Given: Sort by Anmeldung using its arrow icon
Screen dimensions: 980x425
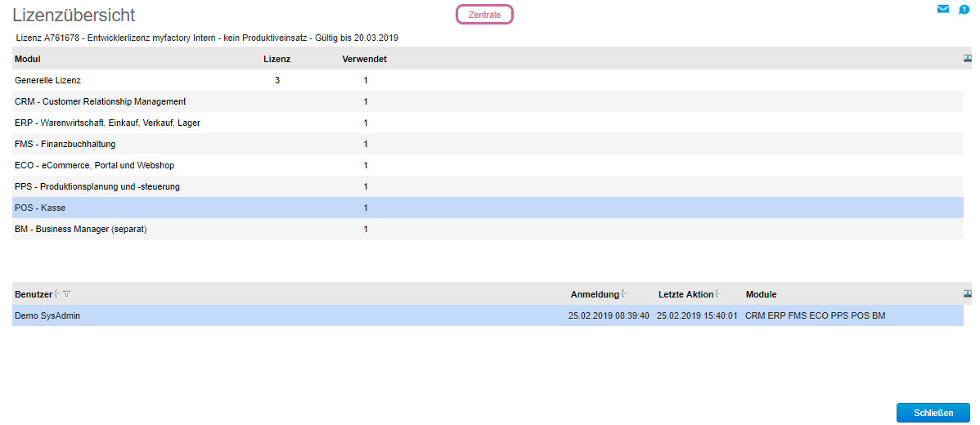Looking at the screenshot, I should (x=623, y=294).
